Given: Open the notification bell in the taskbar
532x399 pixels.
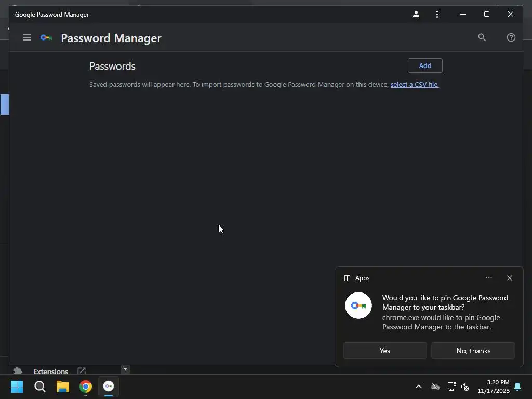Looking at the screenshot, I should pyautogui.click(x=518, y=387).
